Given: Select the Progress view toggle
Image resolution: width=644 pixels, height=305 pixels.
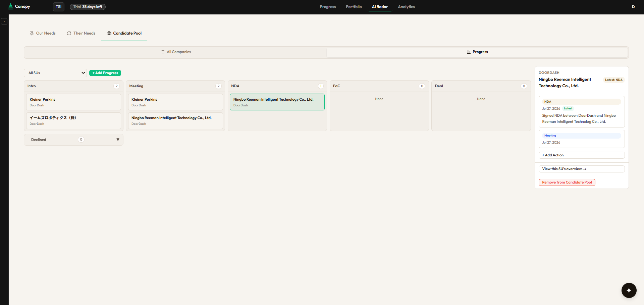Looking at the screenshot, I should pyautogui.click(x=477, y=52).
